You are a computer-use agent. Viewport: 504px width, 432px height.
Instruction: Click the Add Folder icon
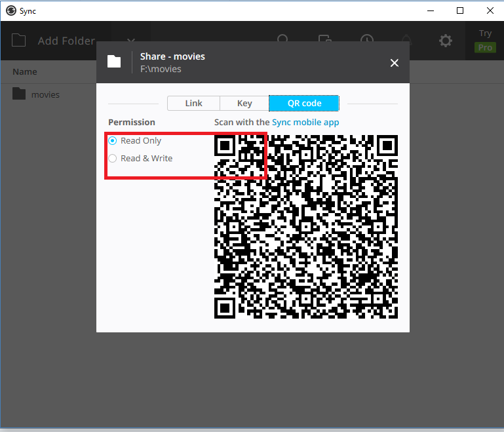[18, 41]
